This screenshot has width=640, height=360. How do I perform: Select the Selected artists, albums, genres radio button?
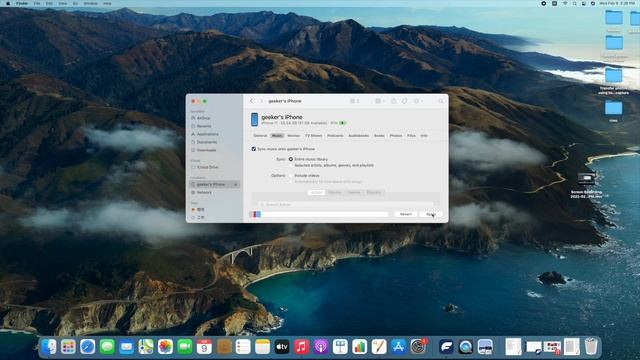pyautogui.click(x=291, y=166)
